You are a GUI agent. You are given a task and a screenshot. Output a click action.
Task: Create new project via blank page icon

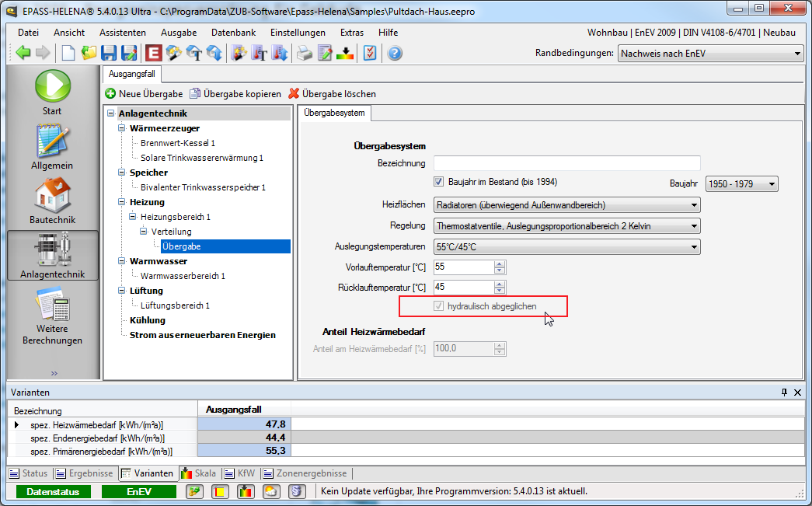coord(69,53)
